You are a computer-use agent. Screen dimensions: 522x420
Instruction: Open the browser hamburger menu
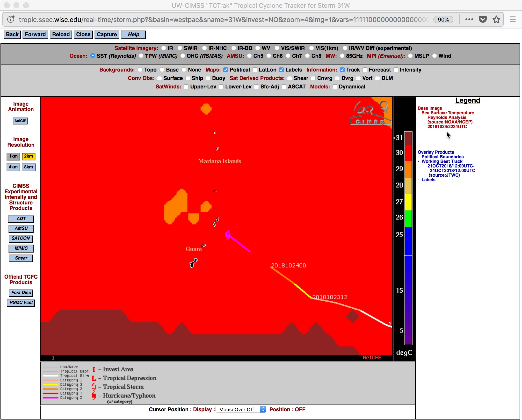click(x=513, y=19)
